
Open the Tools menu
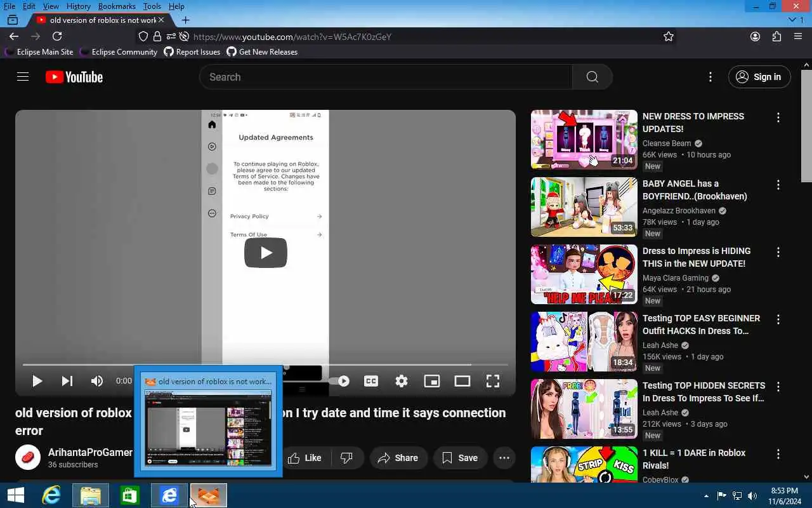(x=152, y=6)
